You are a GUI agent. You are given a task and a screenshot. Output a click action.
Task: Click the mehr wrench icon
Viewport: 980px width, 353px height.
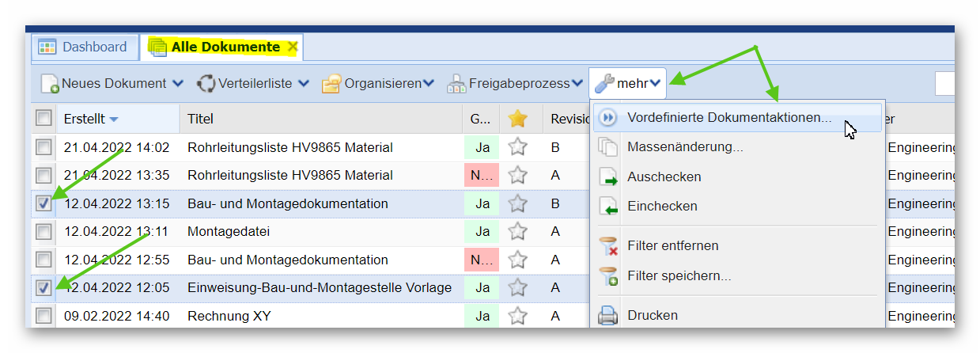(x=604, y=82)
